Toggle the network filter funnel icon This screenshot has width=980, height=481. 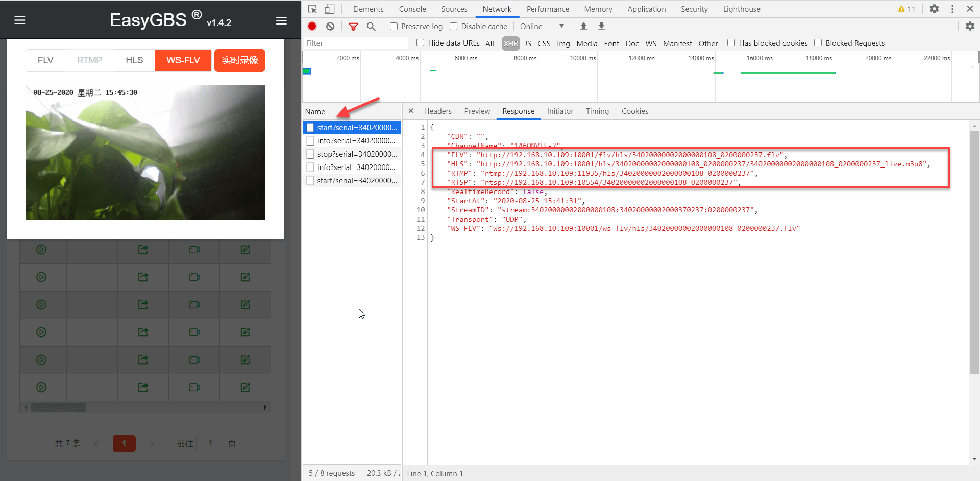(353, 26)
